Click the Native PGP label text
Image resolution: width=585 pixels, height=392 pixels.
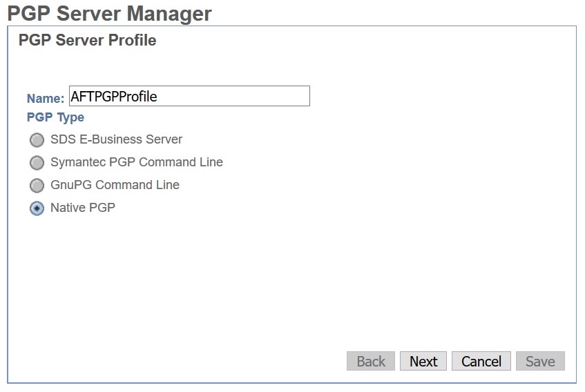83,208
